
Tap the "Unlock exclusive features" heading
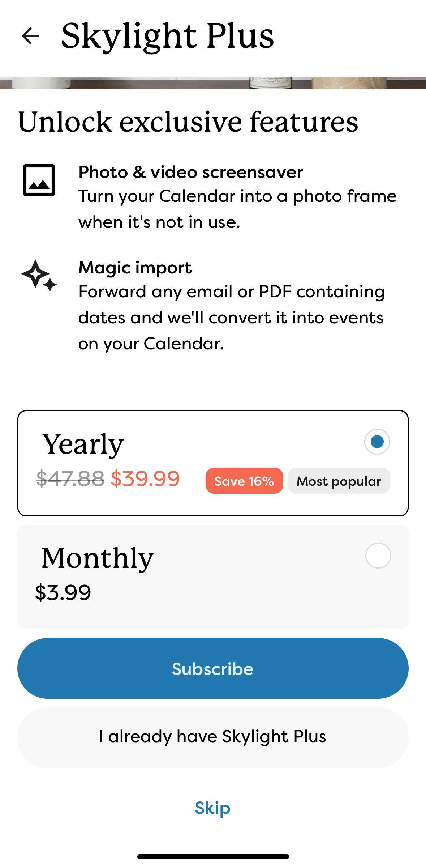click(188, 122)
